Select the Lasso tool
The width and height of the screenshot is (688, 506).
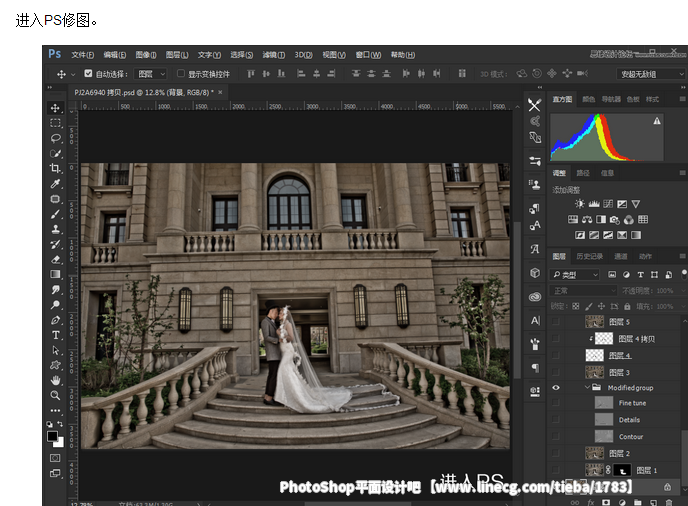coord(55,138)
